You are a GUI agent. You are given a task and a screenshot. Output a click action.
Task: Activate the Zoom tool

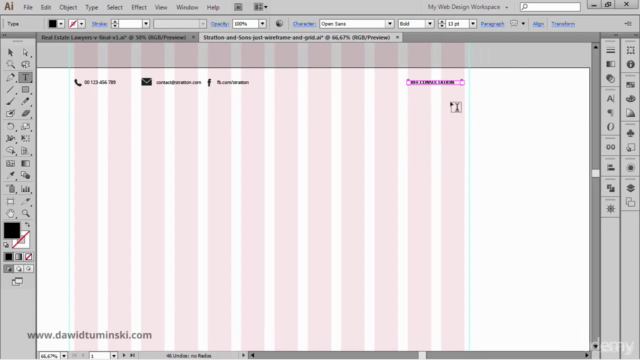[26, 213]
